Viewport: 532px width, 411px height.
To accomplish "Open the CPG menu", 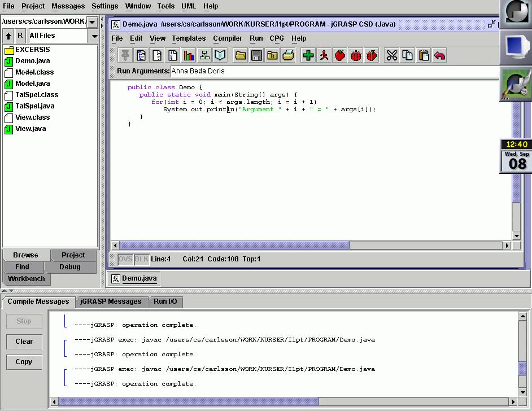I will [277, 38].
